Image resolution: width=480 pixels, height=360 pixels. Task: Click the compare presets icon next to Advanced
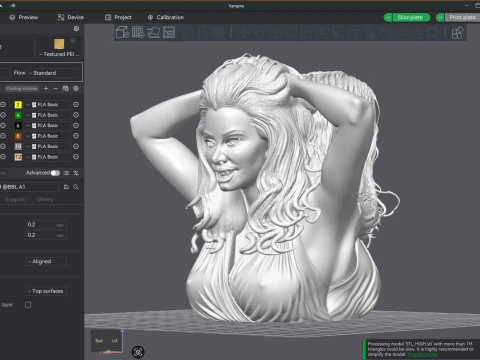click(x=76, y=173)
